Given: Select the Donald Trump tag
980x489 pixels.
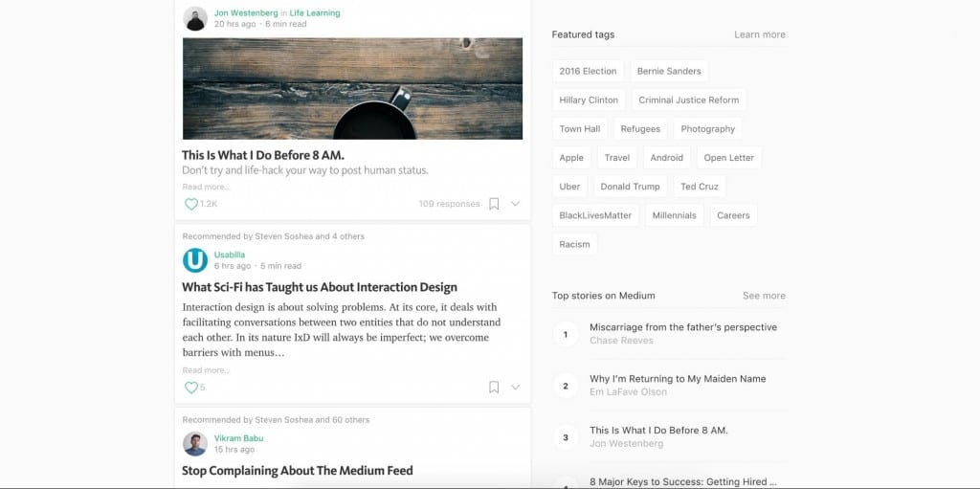Looking at the screenshot, I should click(x=630, y=187).
